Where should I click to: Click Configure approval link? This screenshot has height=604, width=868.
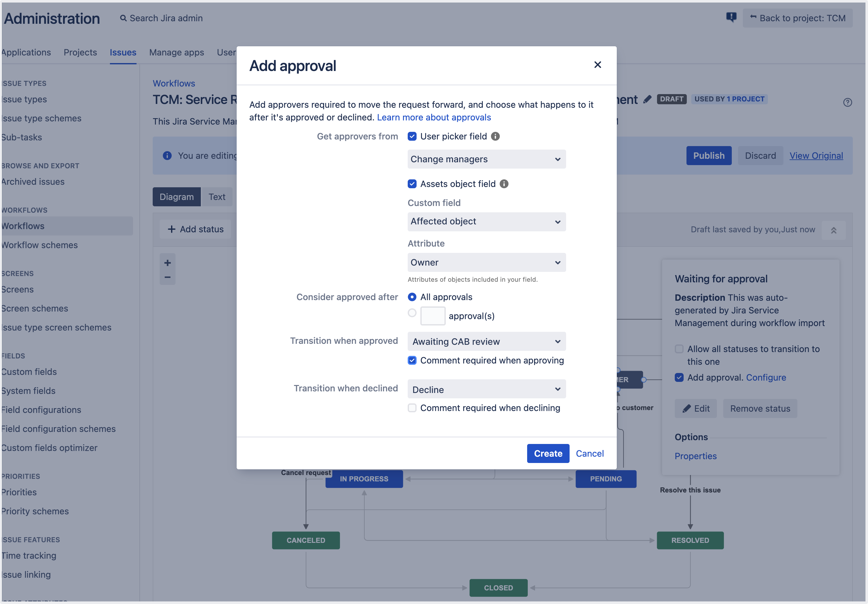pyautogui.click(x=766, y=377)
